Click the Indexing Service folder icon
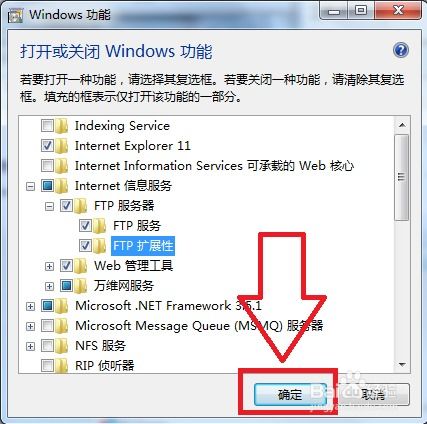The width and height of the screenshot is (427, 424). coord(62,126)
